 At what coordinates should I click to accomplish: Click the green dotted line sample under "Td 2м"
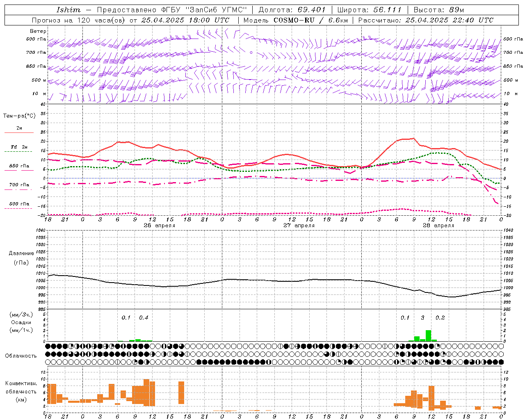(x=18, y=152)
